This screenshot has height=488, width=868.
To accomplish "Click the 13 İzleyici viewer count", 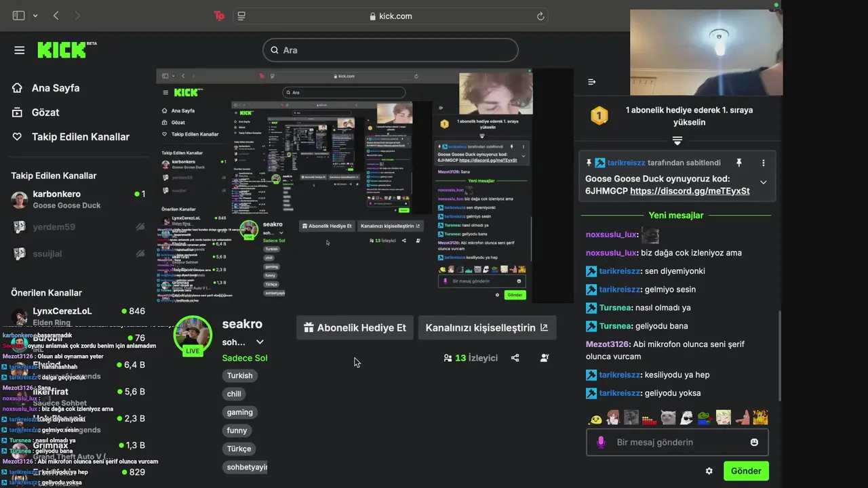I will coord(471,358).
